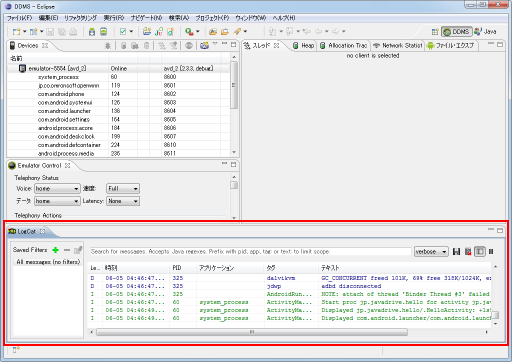Click the 名前 column header in Devices
The image size is (512, 362).
(x=58, y=59)
